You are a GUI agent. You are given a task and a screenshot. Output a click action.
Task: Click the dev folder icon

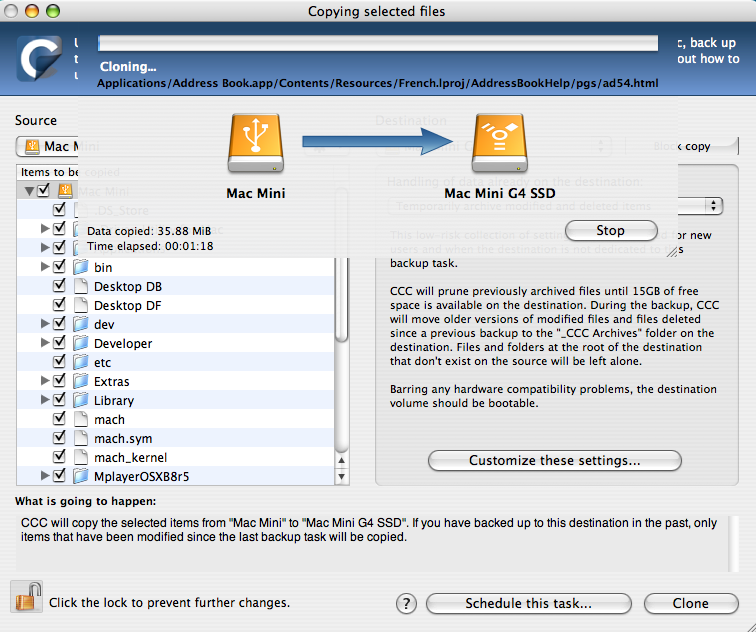[x=81, y=324]
